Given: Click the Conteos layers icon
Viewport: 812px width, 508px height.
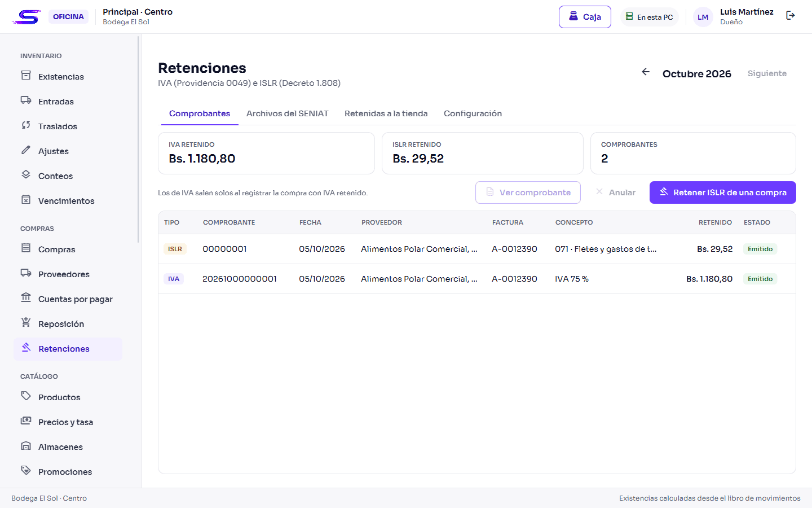Looking at the screenshot, I should coord(26,175).
